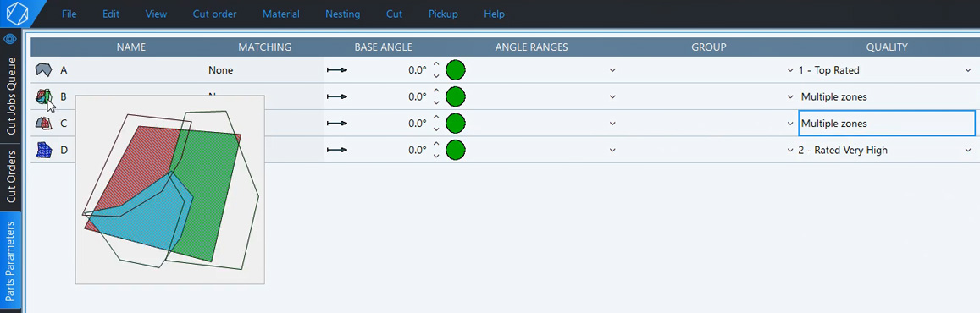The height and width of the screenshot is (313, 980).
Task: Open the Edit menu
Action: coord(111,14)
